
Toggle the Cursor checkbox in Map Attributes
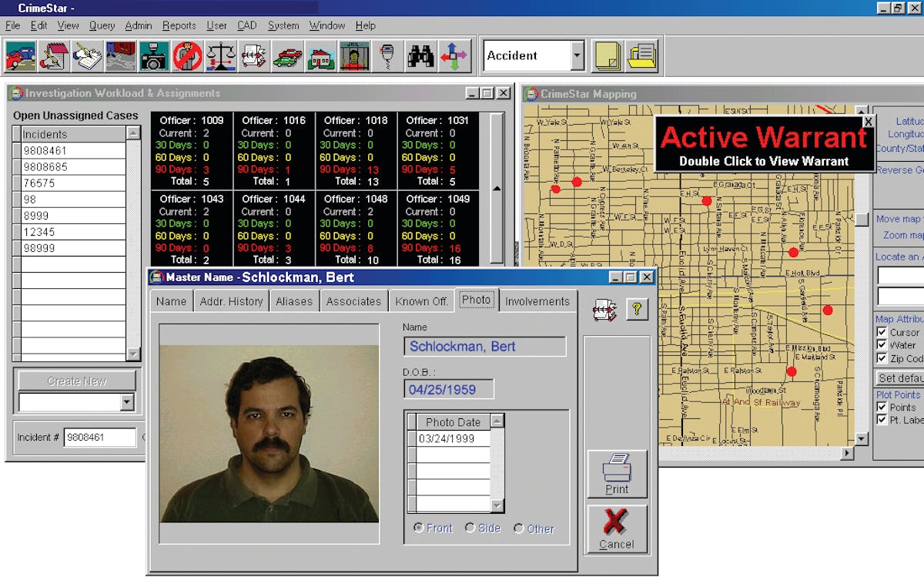tap(882, 332)
